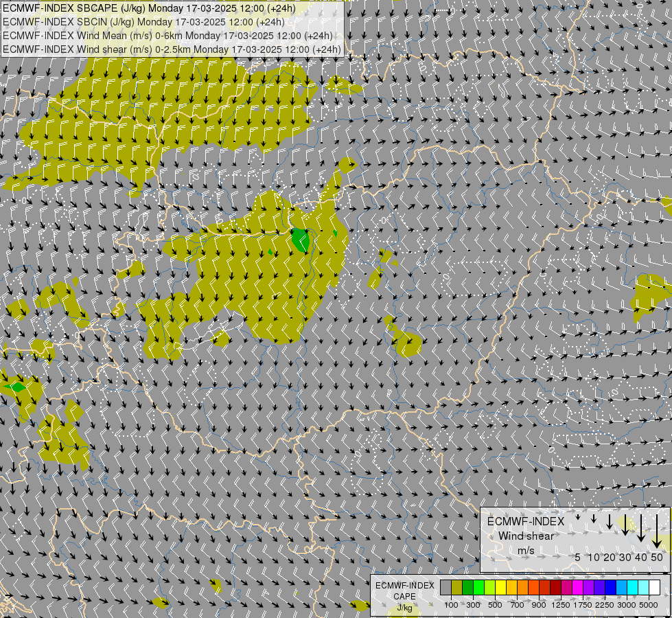Click the 50 value in wind shear legend
This screenshot has height=618, width=672.
point(657,557)
